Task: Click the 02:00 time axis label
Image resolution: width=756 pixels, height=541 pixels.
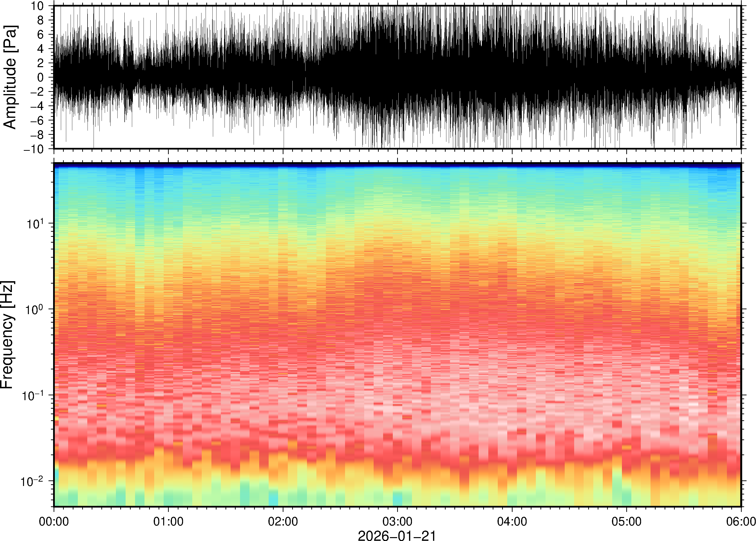Action: 283,521
